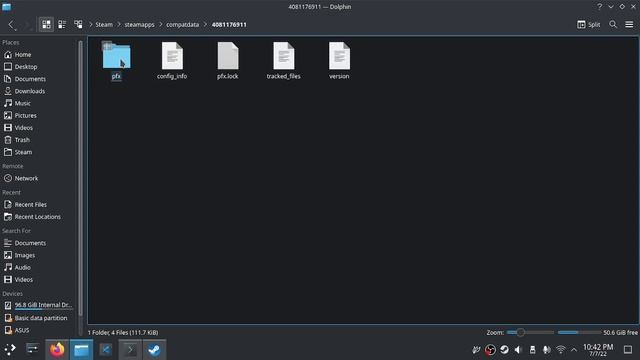Expand breadcrumb arrow before Steam
Screen dimensions: 640x360
tap(91, 24)
